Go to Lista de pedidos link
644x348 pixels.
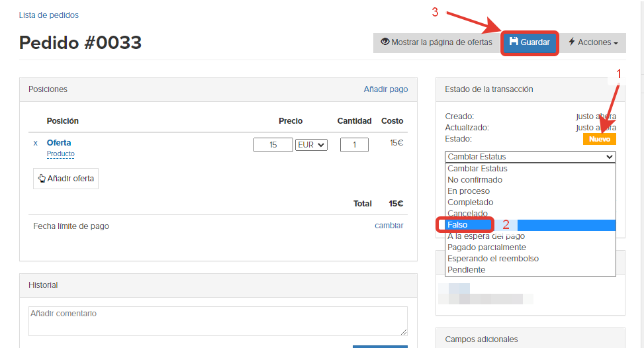[x=48, y=15]
